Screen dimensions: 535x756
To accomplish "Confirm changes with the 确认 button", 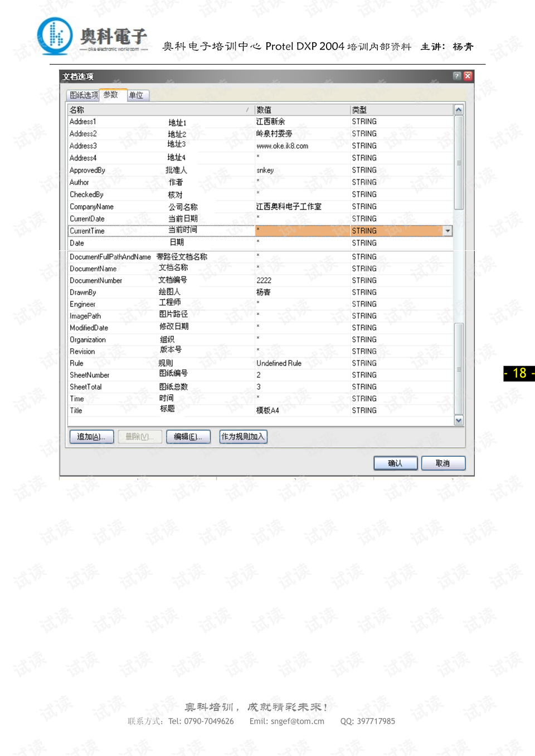I will click(x=395, y=463).
